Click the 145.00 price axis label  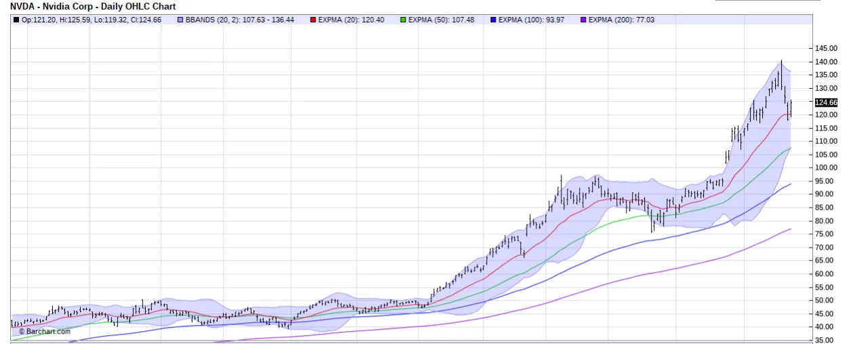point(826,48)
